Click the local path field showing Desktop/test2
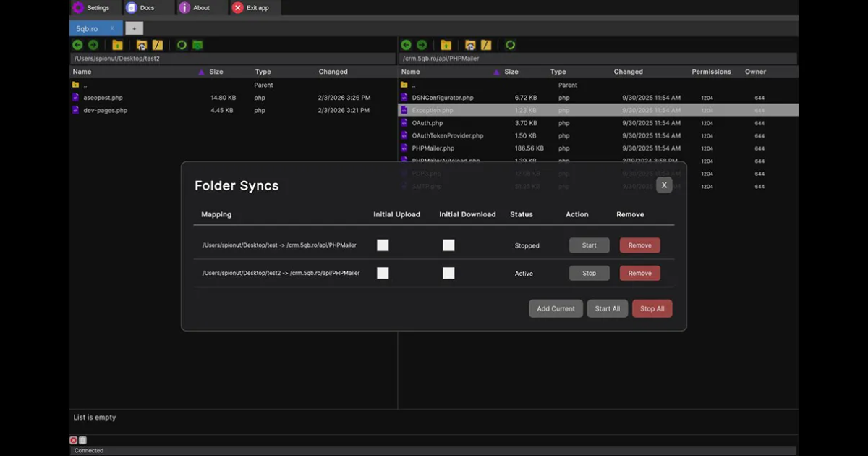Image resolution: width=868 pixels, height=456 pixels. [233, 58]
